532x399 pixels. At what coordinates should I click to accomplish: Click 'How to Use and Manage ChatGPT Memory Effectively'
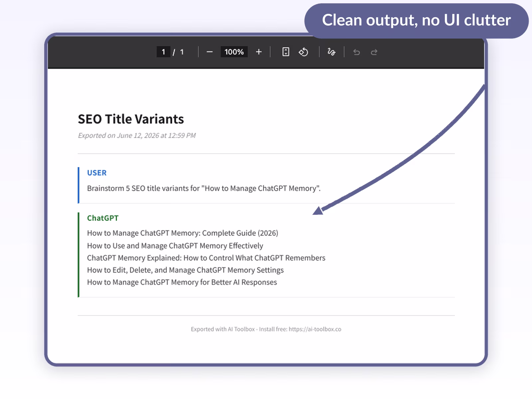(175, 246)
